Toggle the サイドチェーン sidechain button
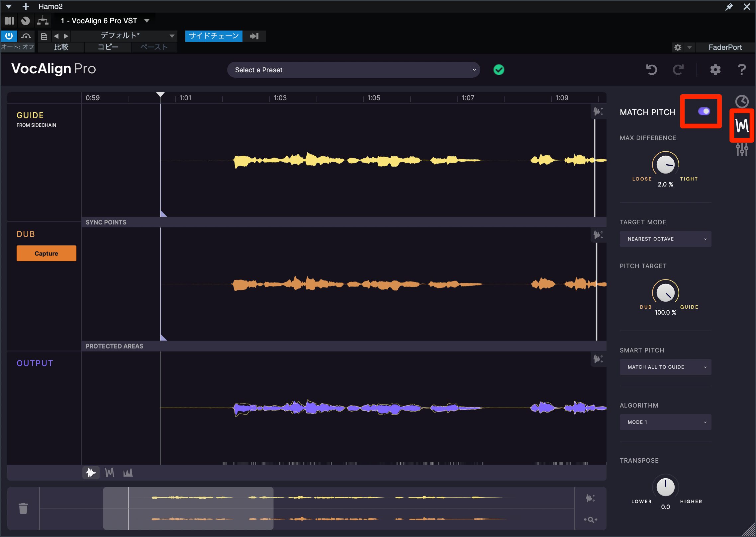The height and width of the screenshot is (537, 756). point(214,36)
